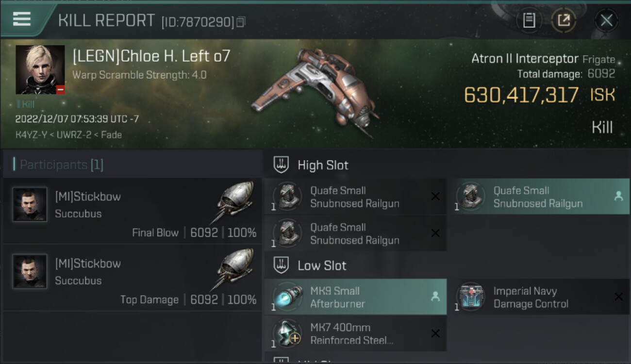Image resolution: width=631 pixels, height=364 pixels.
Task: Open Stickbow Top Damage participant row
Action: tap(132, 278)
